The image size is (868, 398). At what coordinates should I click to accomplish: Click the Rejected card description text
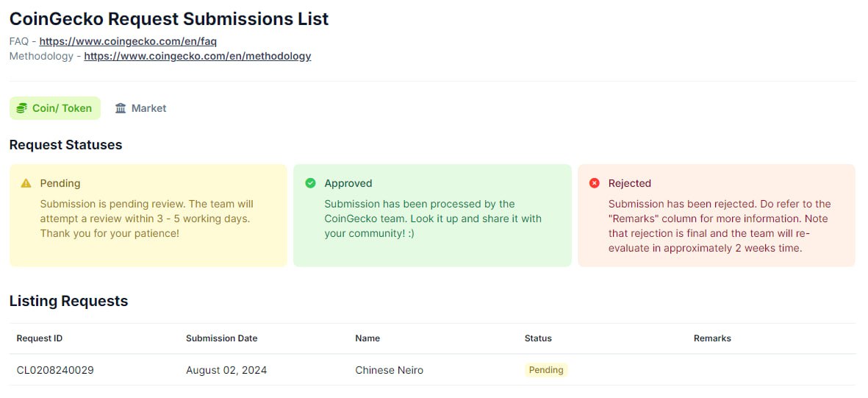coord(720,226)
